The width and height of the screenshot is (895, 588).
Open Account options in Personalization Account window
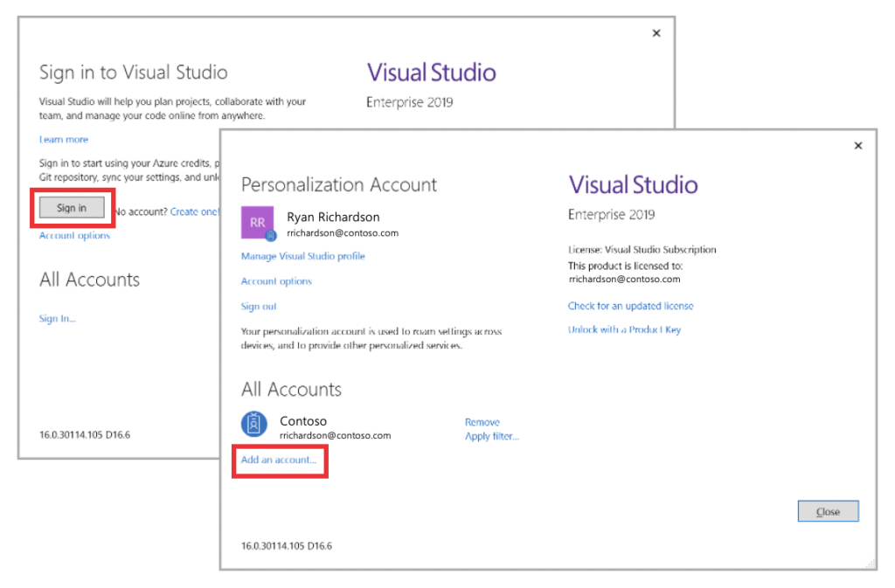(276, 281)
